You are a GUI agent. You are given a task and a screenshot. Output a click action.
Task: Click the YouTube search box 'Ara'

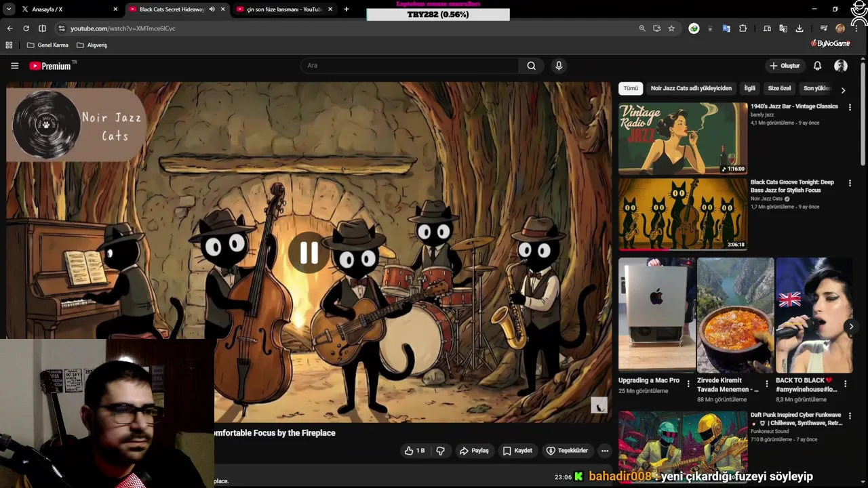(x=409, y=66)
